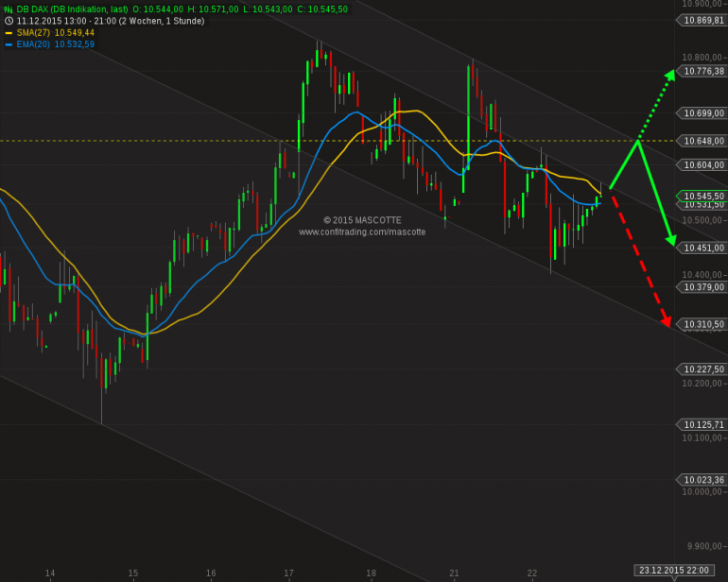Viewport: 728px width, 582px height.
Task: Click the 10.451,00 price level tag
Action: point(702,248)
